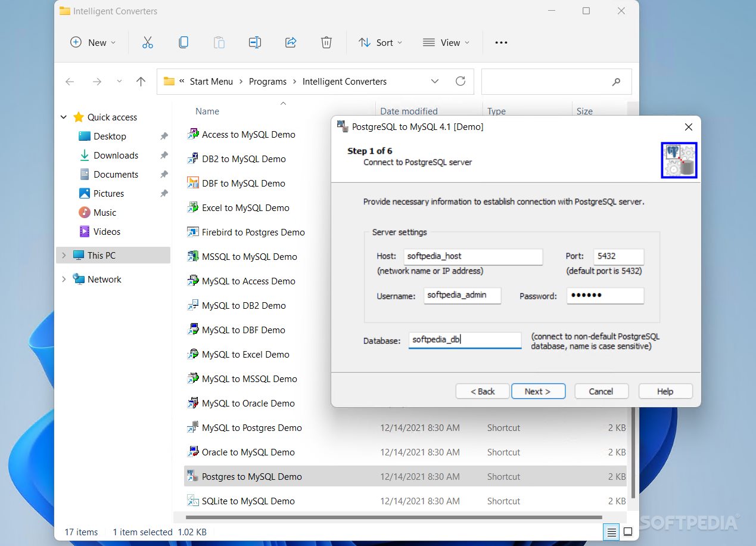Click the Password input field
Image resolution: width=756 pixels, height=546 pixels.
(x=605, y=295)
